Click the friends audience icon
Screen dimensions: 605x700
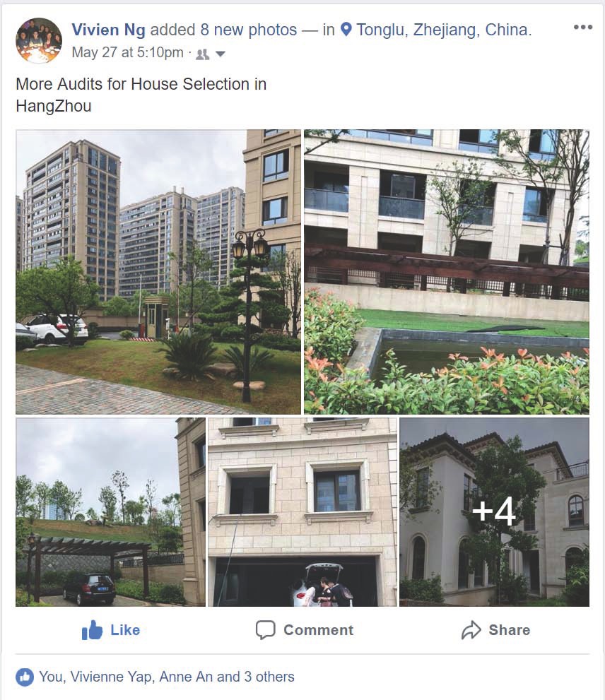(202, 54)
